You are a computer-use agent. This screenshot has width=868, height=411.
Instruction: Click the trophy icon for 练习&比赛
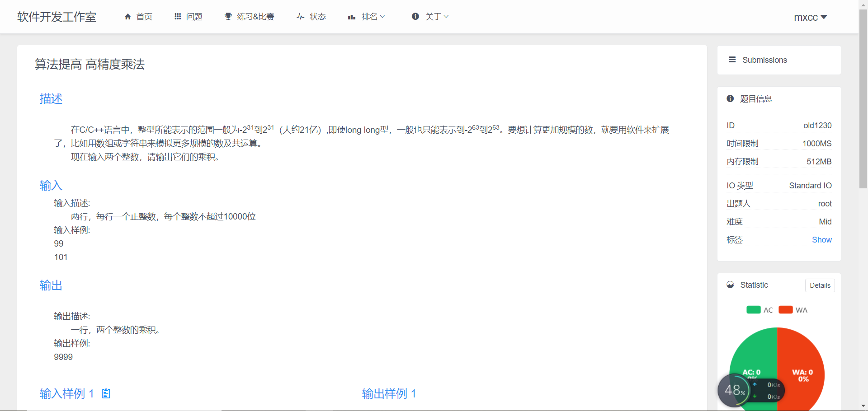[228, 16]
